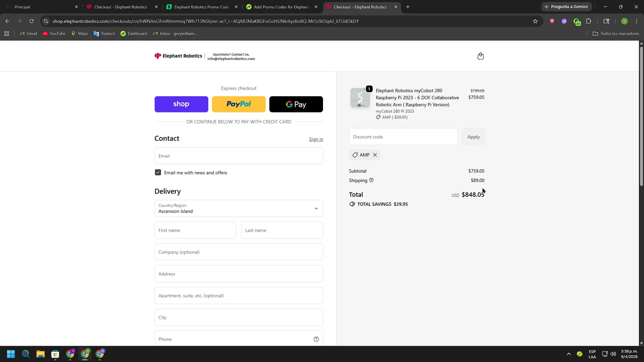Click the First name field

(x=195, y=230)
